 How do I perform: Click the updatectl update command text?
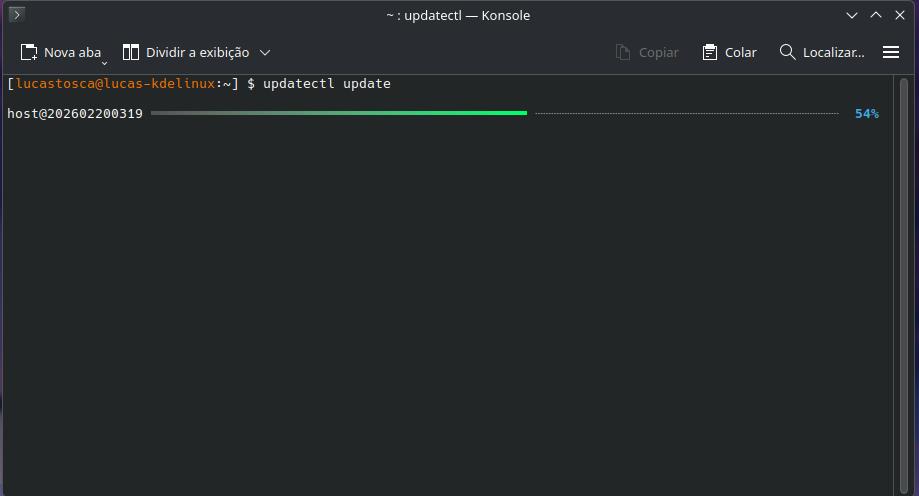click(327, 84)
